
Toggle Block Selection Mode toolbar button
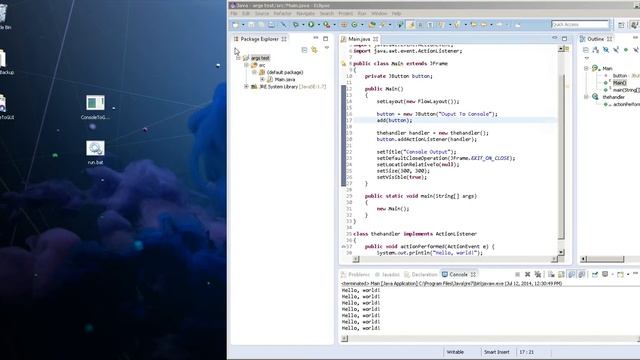point(421,25)
